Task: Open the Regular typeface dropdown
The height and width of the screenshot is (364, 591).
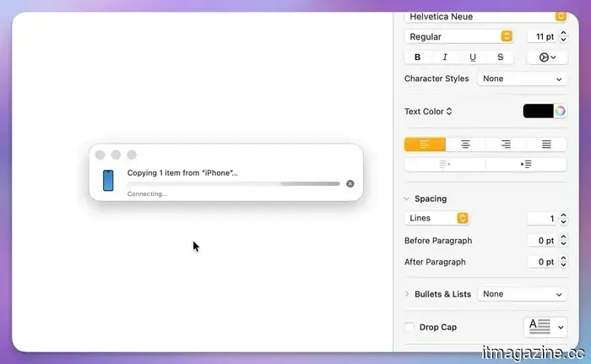Action: 458,36
